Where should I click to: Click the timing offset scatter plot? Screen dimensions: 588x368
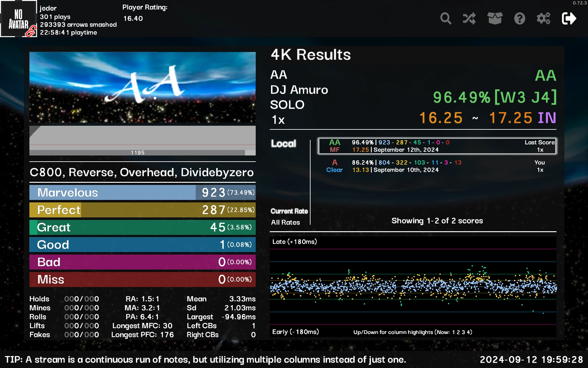[x=413, y=287]
